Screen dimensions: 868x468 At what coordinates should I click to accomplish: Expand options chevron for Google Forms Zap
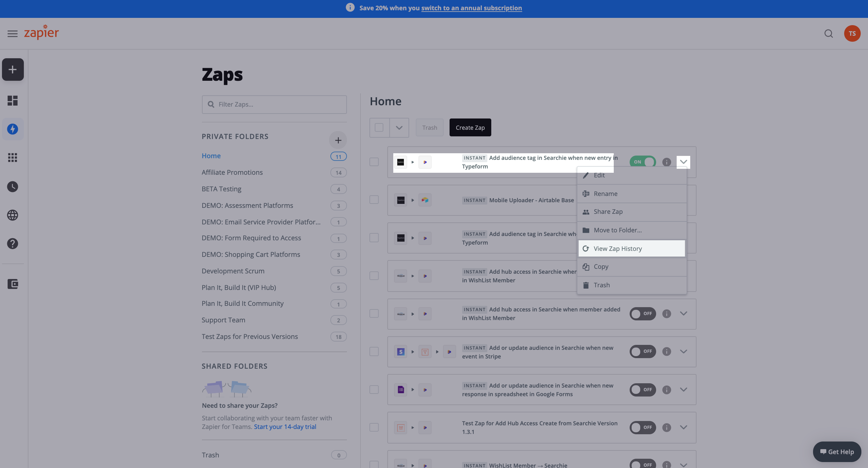(x=683, y=390)
